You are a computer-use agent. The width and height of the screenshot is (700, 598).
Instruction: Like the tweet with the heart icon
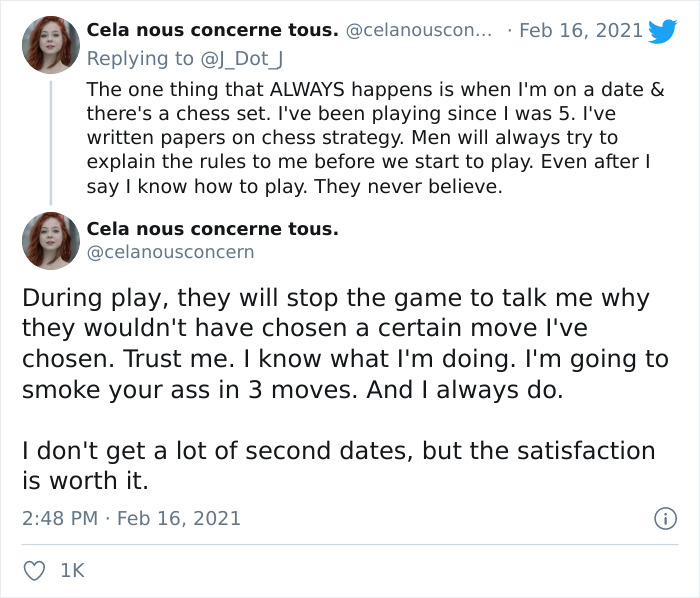coord(34,571)
